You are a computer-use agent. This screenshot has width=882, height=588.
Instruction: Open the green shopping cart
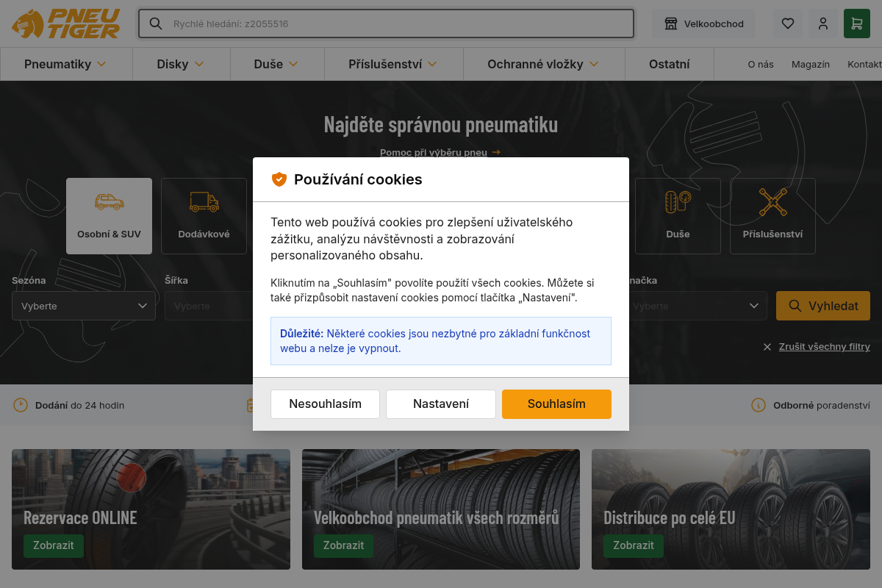click(x=857, y=24)
